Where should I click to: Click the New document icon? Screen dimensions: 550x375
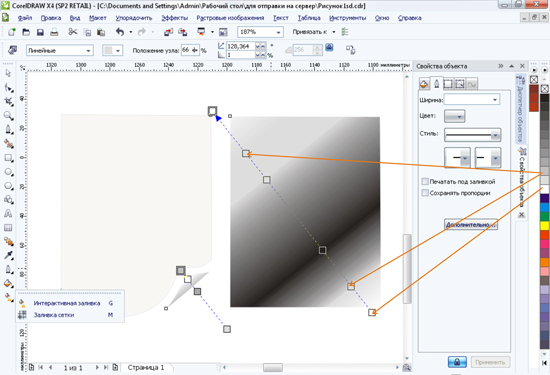tap(12, 32)
